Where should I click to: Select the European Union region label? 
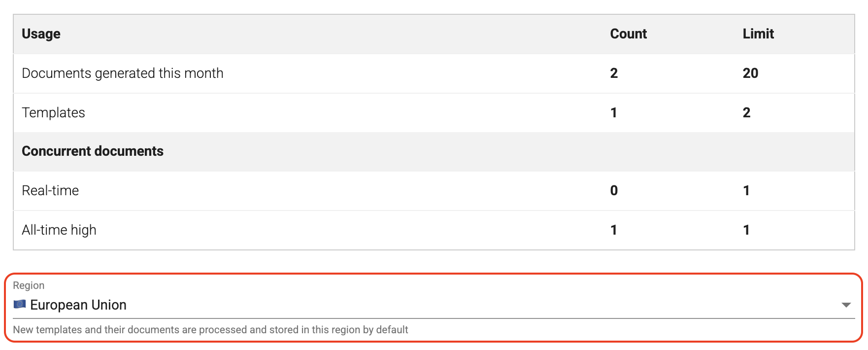click(78, 304)
